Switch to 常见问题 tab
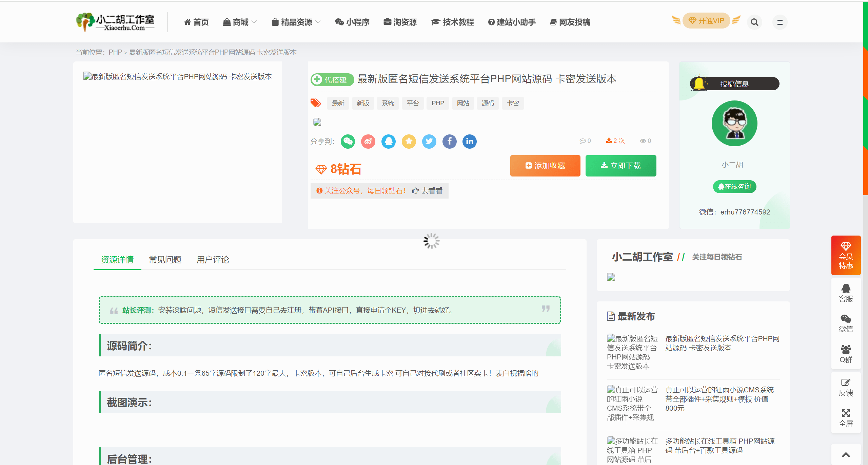Screen dimensions: 868x465 tap(165, 260)
